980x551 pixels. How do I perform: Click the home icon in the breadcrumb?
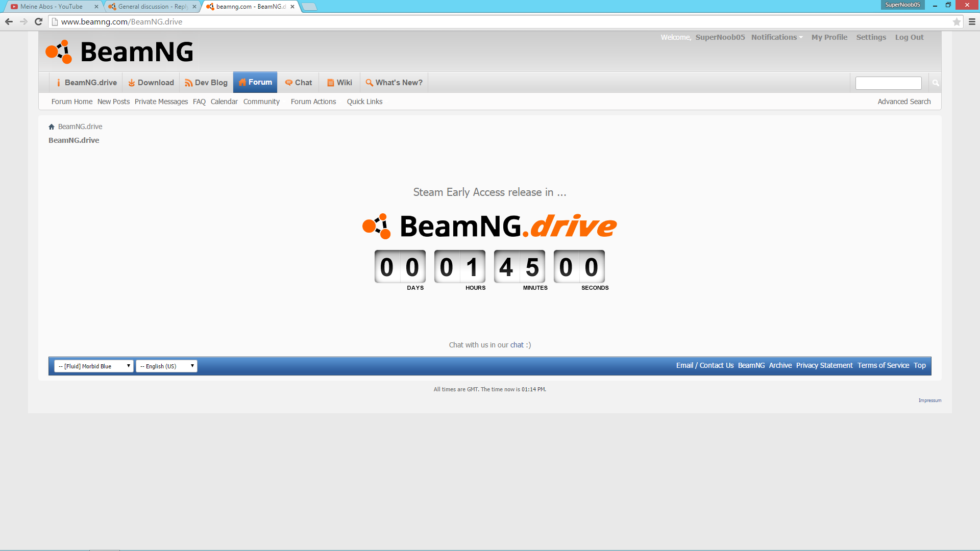coord(52,127)
